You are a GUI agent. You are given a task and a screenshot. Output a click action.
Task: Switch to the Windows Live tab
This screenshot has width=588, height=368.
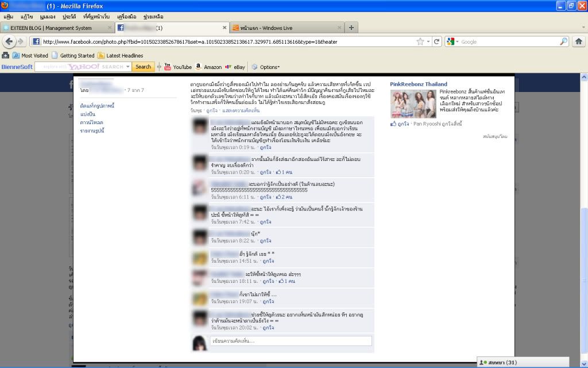(287, 28)
